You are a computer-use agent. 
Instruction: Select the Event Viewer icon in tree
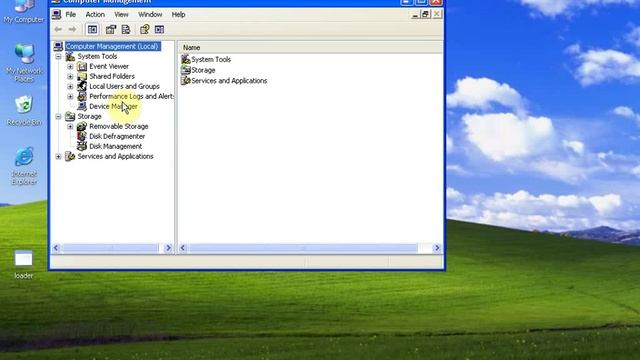coord(82,66)
